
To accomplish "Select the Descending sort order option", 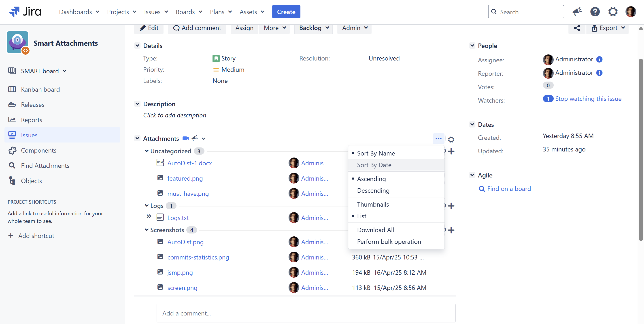I will point(373,190).
